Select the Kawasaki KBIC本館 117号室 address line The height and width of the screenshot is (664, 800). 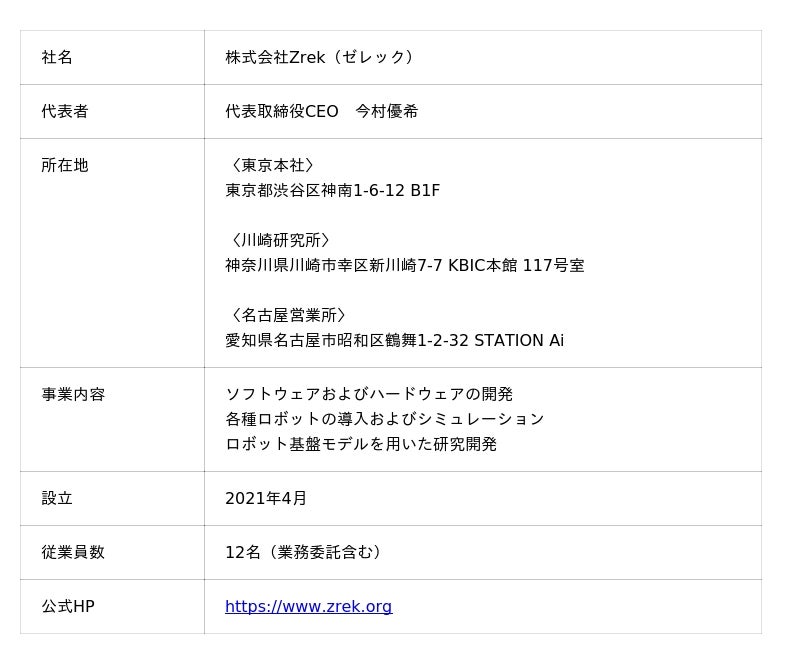pyautogui.click(x=404, y=266)
